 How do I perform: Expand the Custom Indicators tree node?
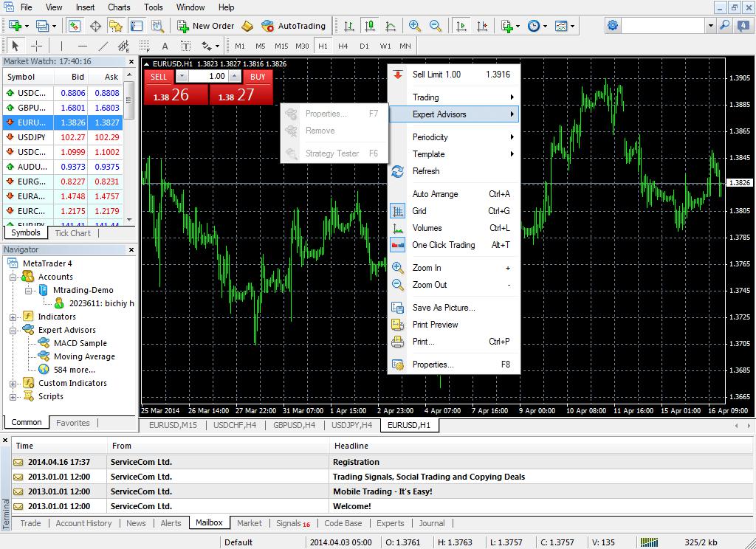[x=13, y=384]
